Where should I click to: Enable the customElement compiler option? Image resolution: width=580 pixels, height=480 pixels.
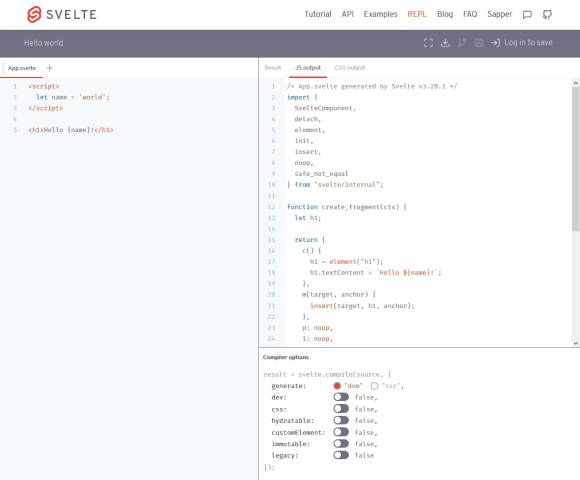click(341, 432)
